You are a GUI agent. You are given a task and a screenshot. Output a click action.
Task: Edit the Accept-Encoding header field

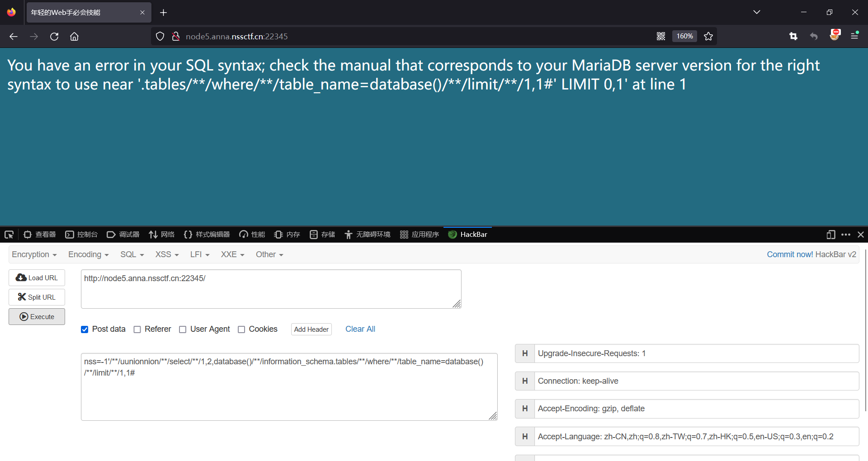697,409
